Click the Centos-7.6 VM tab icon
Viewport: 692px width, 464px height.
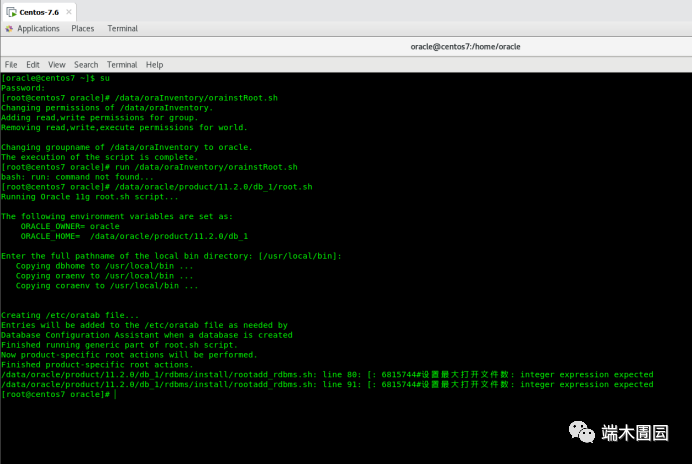(x=11, y=12)
